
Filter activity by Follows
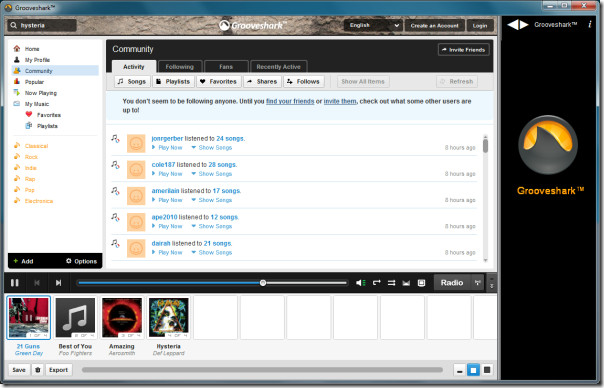(304, 82)
